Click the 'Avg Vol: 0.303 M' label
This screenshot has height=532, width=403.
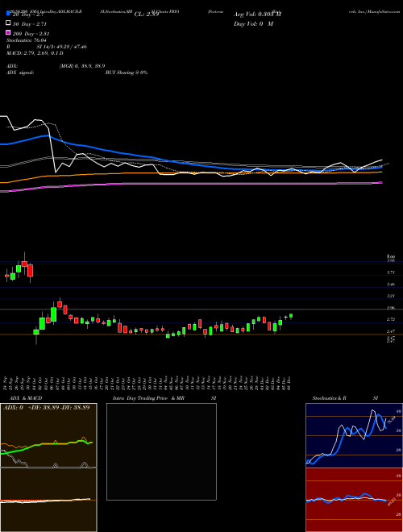(257, 15)
